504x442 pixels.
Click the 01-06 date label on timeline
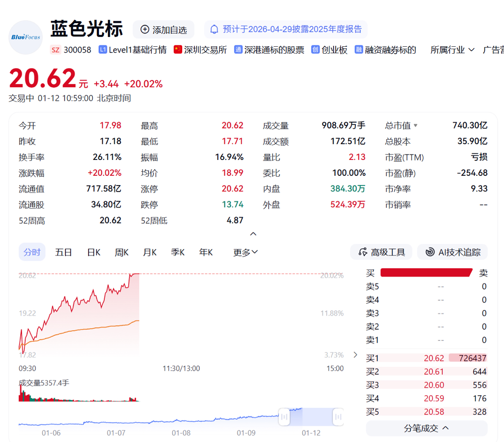(51, 433)
